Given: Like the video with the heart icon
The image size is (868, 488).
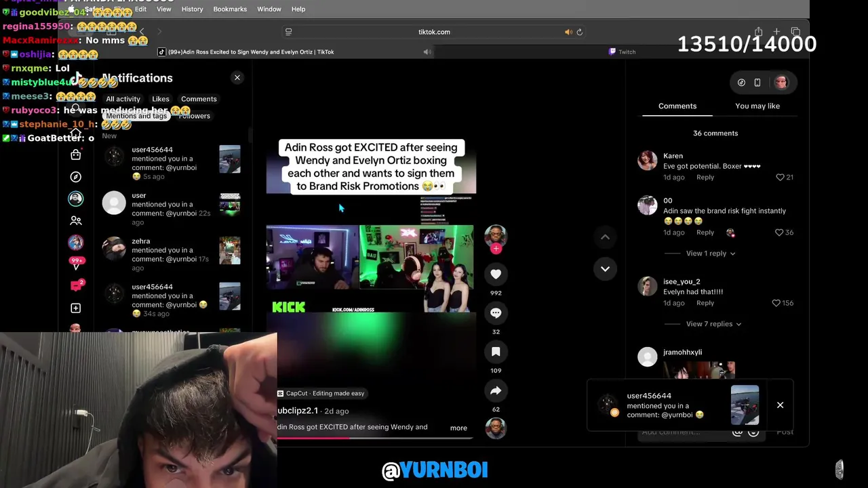Looking at the screenshot, I should click(496, 274).
